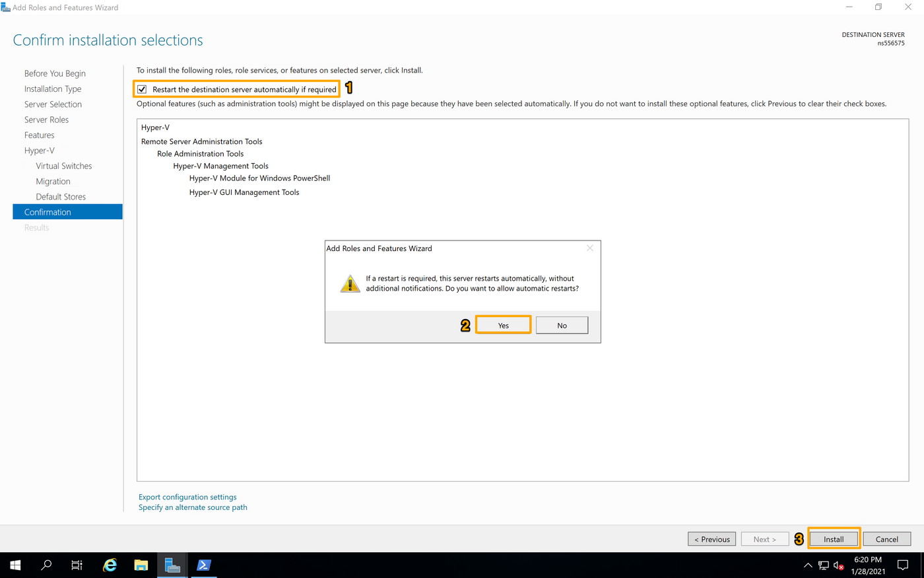Click the network status icon in tray
Screen dimensions: 924x578
pos(823,565)
